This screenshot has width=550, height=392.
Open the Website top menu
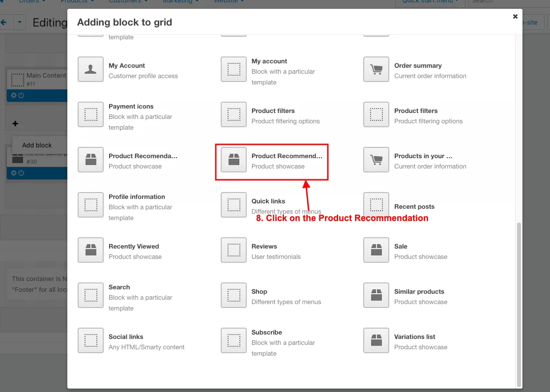click(x=229, y=1)
